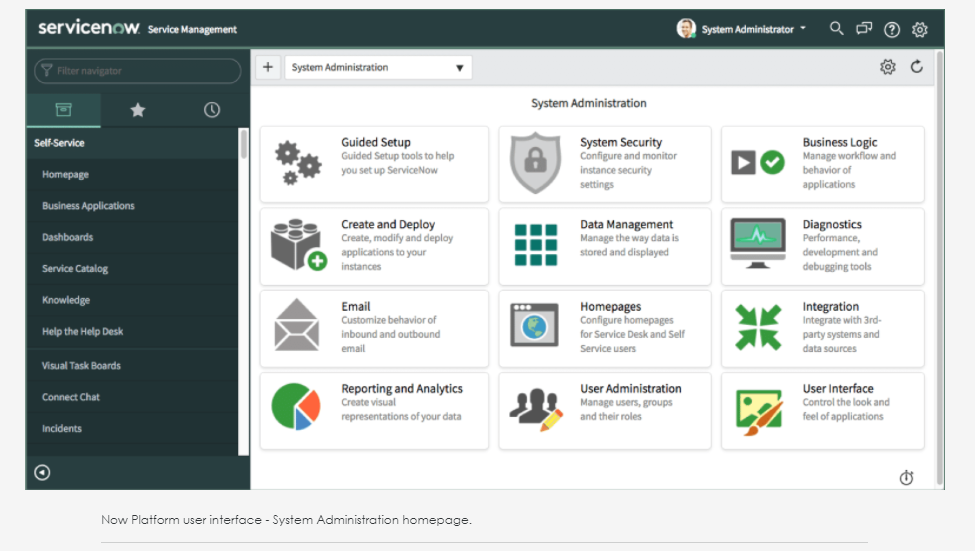Open the Connect chat sidebar icon
This screenshot has width=975, height=551.
click(x=864, y=29)
